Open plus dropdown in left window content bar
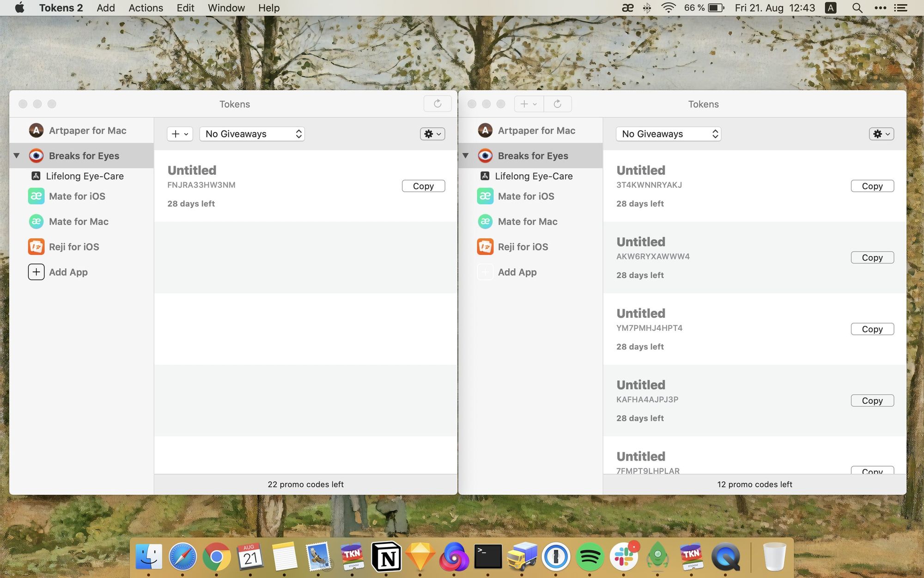 tap(180, 134)
